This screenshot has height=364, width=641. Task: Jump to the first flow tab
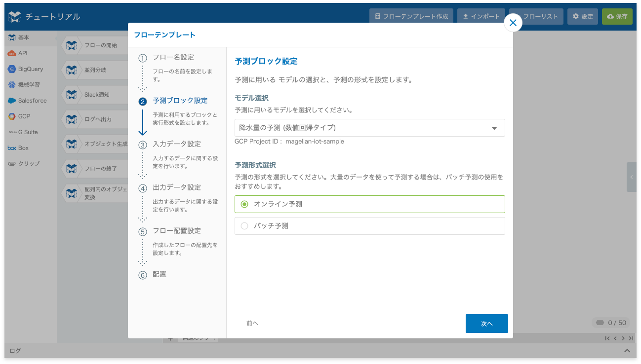click(x=607, y=338)
